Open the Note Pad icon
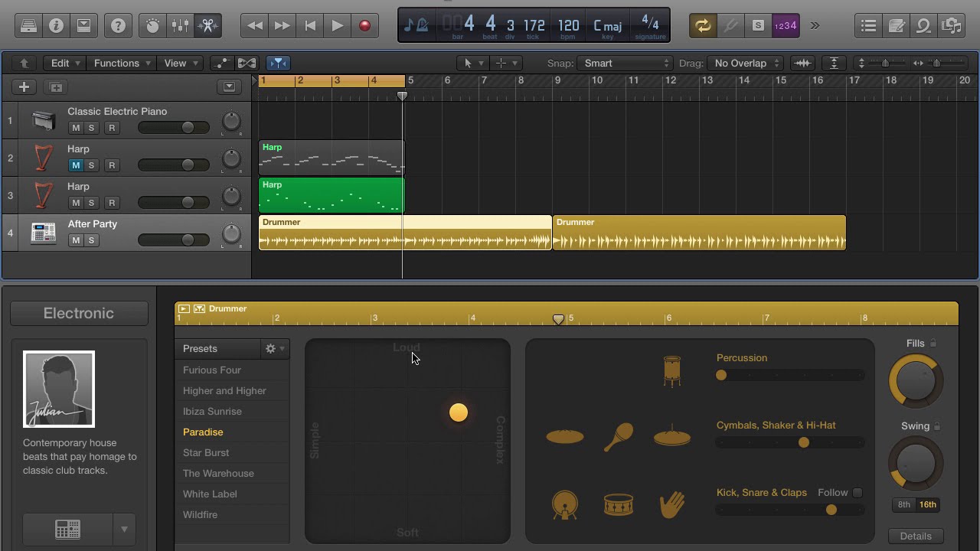The width and height of the screenshot is (980, 551). 896,25
